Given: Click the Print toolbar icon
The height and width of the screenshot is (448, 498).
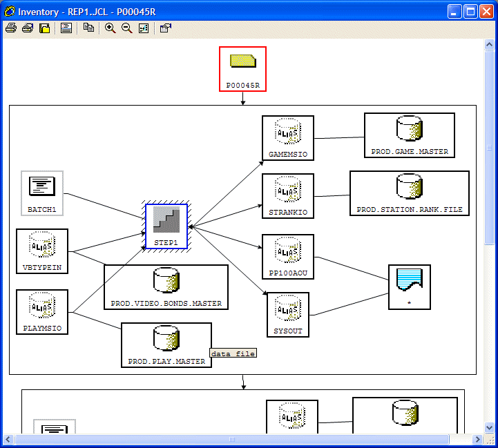Looking at the screenshot, I should click(x=11, y=28).
